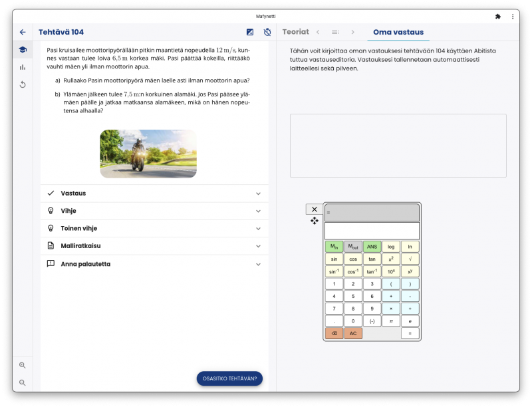This screenshot has width=532, height=407.
Task: Close the calculator with its X button
Action: coord(315,209)
